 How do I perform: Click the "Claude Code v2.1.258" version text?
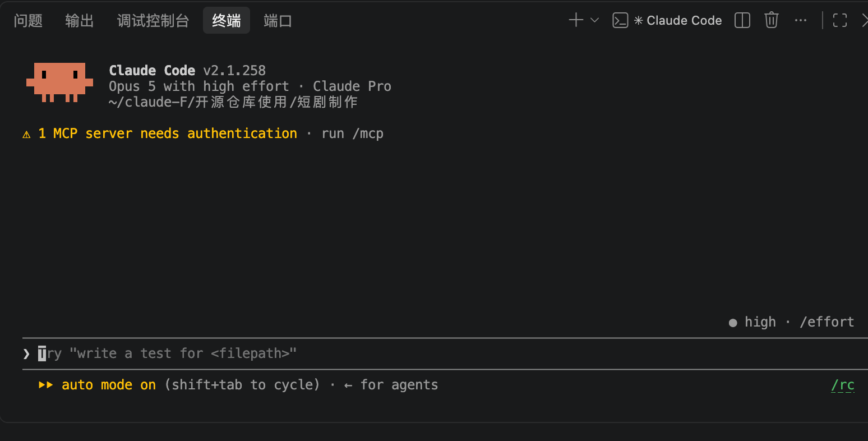pos(187,70)
